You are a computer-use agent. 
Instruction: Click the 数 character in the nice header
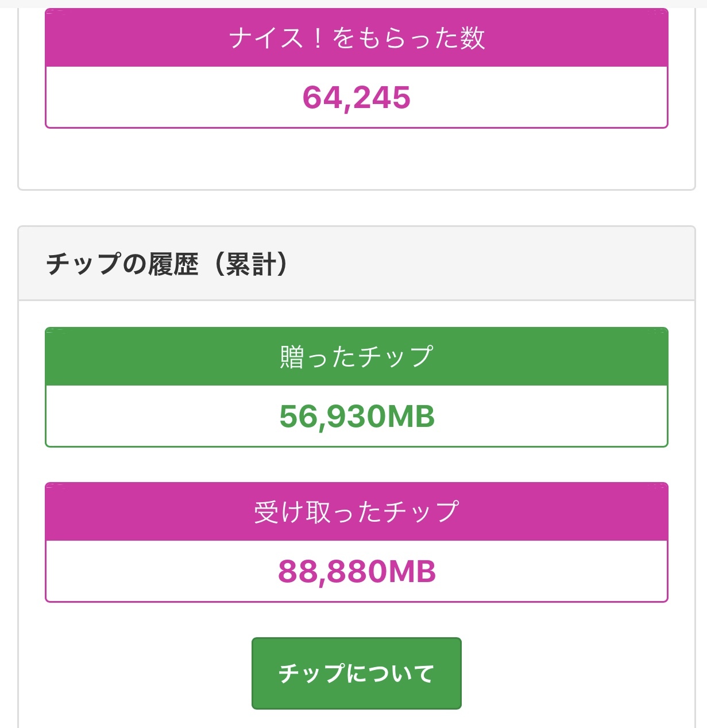coord(472,38)
